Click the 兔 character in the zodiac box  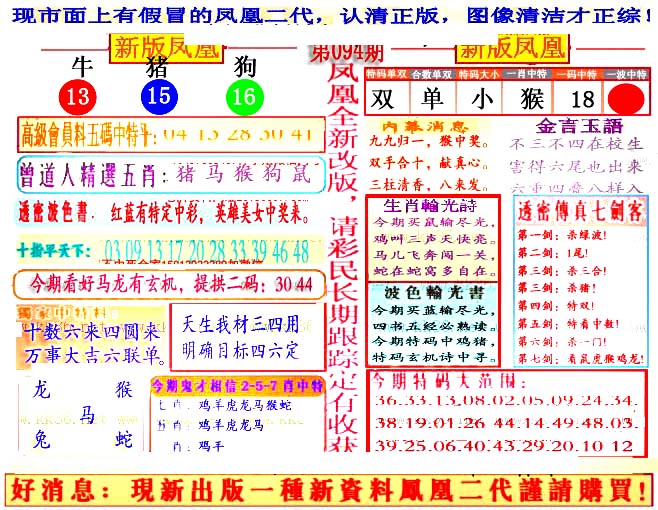point(42,439)
